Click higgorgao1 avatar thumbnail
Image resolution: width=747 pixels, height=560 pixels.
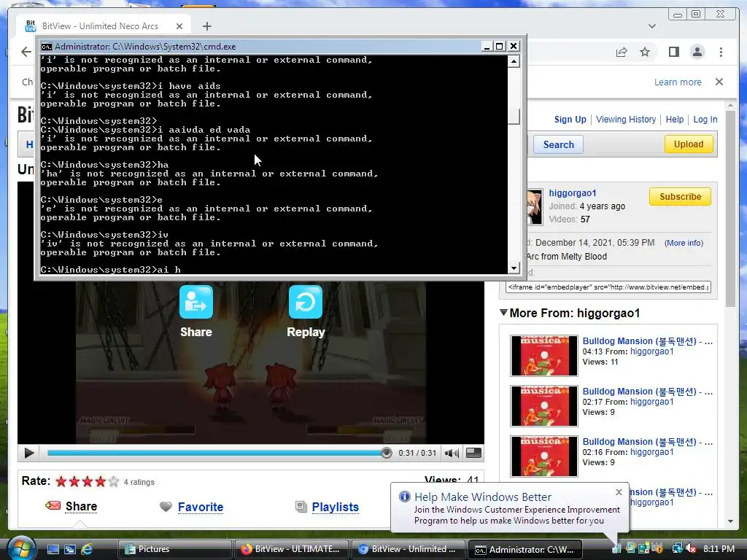[534, 207]
